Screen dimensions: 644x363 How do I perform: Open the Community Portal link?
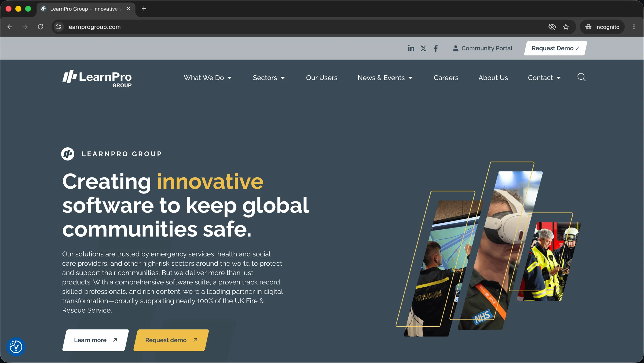(x=483, y=48)
